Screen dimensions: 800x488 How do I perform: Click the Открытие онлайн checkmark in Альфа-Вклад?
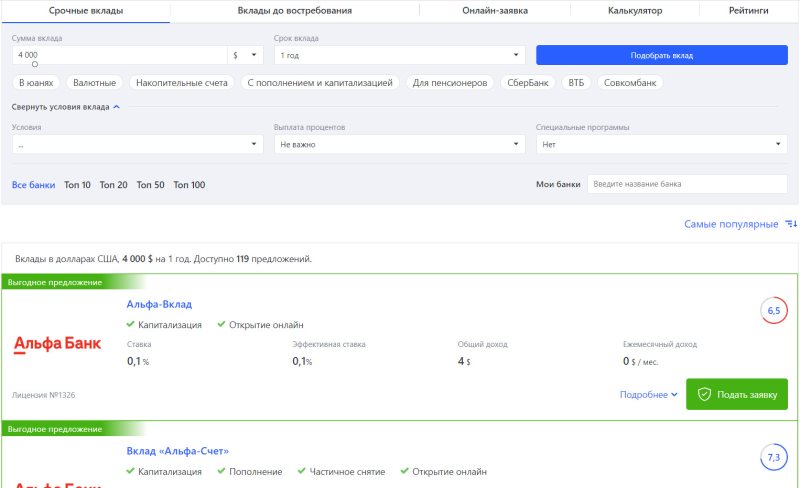coord(221,324)
